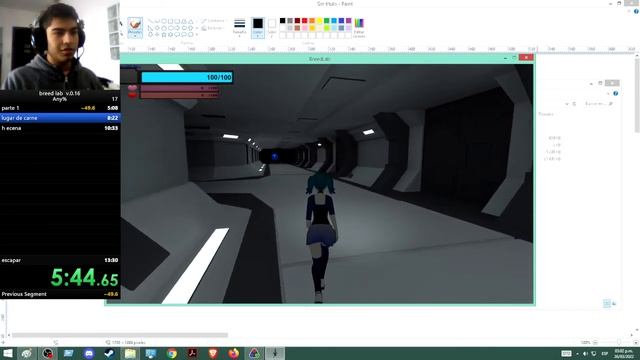Open Google Chrome from taskbar

(x=172, y=353)
